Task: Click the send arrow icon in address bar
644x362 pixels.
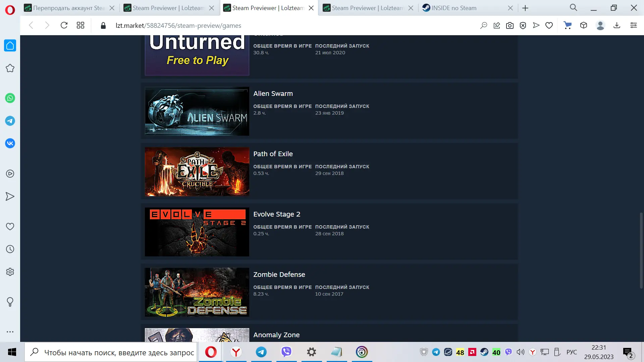Action: pyautogui.click(x=536, y=25)
